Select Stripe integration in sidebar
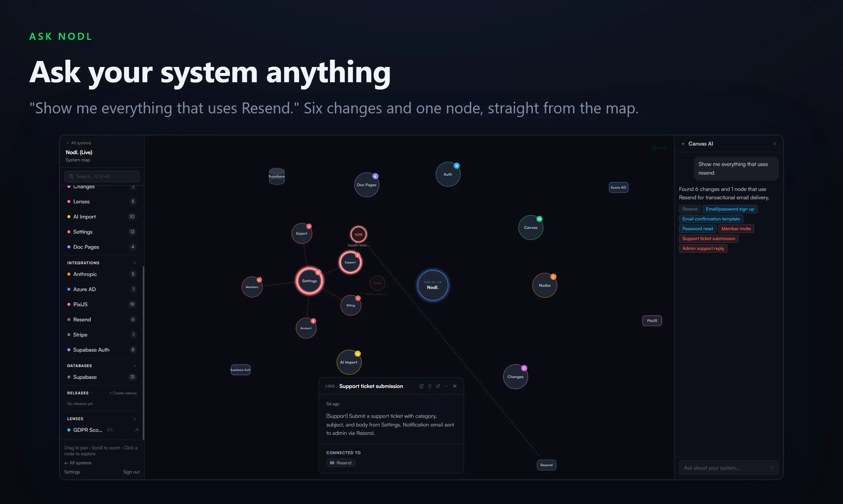The image size is (843, 504). [102, 335]
